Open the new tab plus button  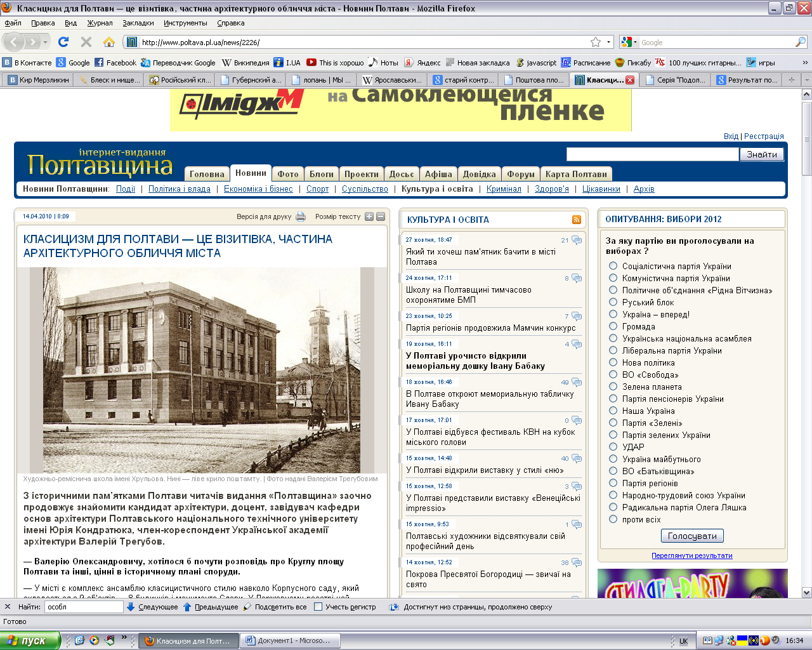coord(791,80)
